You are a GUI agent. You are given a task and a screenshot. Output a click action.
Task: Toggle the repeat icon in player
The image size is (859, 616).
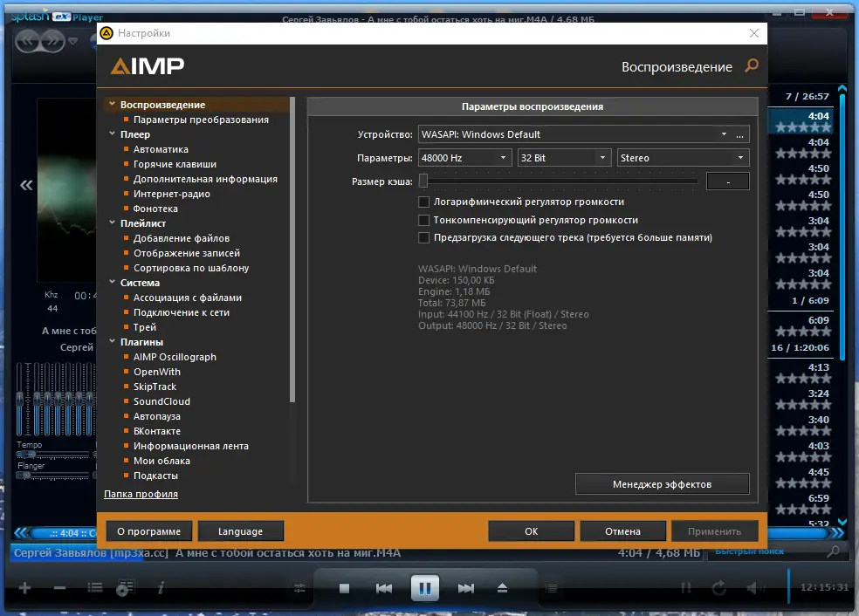pos(718,588)
